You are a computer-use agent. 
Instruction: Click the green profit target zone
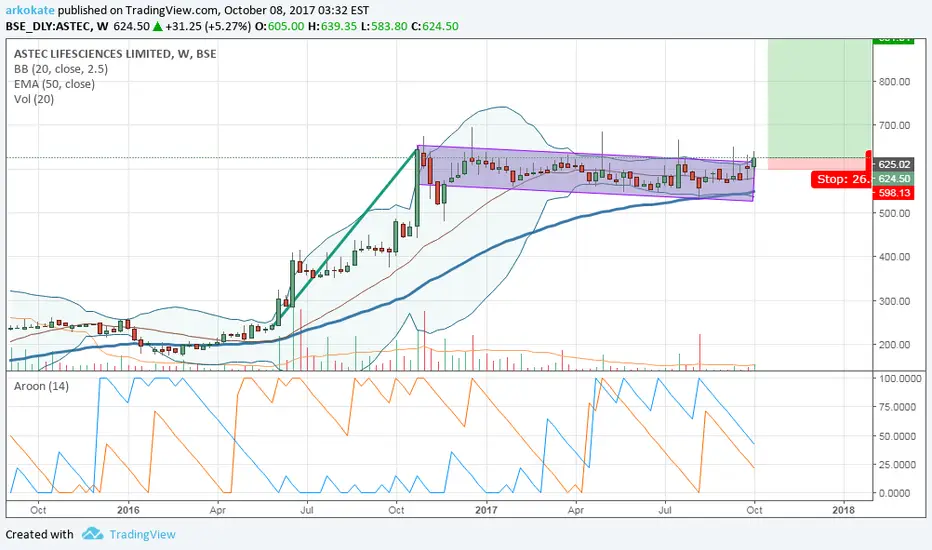820,98
